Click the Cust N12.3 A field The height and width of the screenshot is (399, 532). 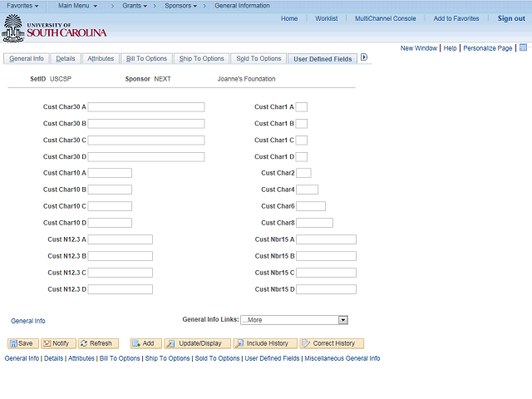click(x=120, y=239)
